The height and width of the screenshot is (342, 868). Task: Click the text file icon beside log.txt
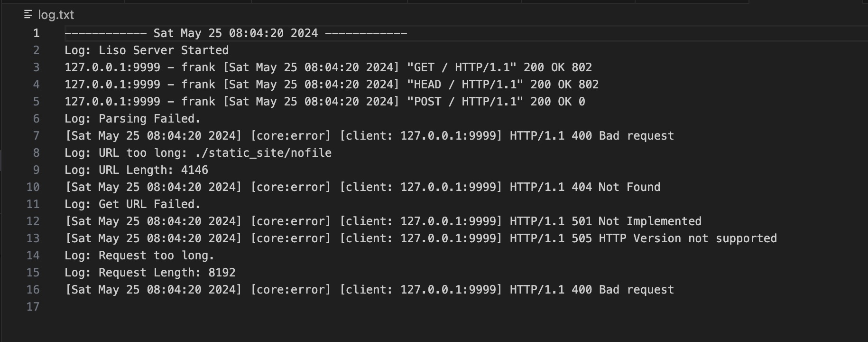(28, 15)
